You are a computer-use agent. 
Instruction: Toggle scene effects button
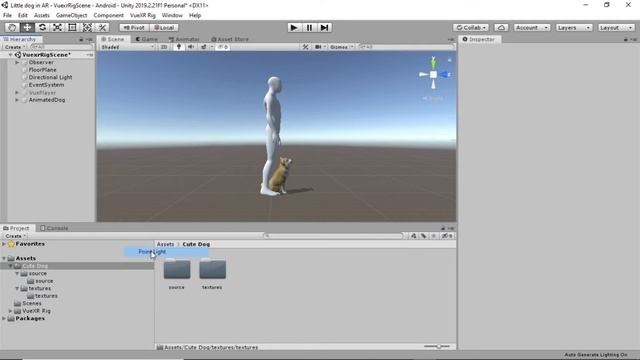203,47
